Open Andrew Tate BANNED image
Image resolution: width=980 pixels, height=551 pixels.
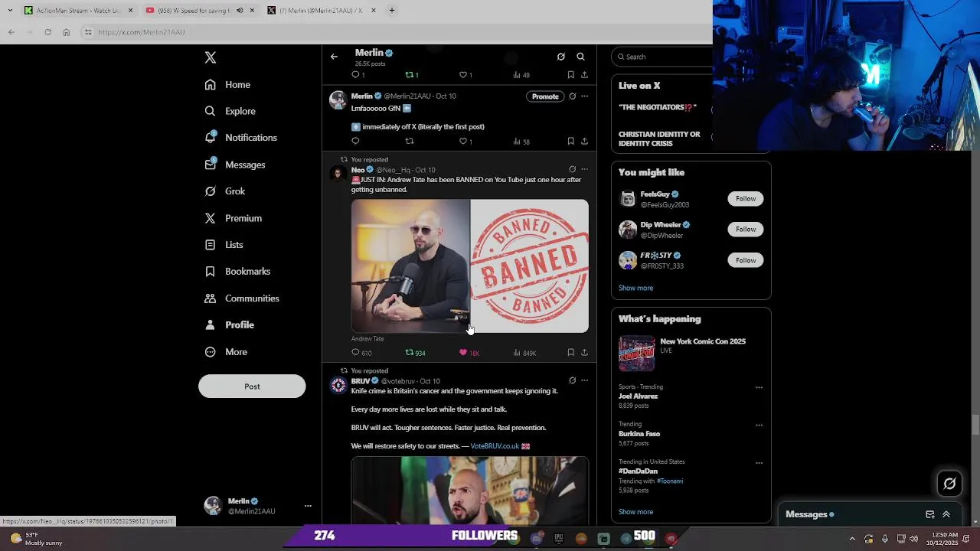tap(470, 266)
